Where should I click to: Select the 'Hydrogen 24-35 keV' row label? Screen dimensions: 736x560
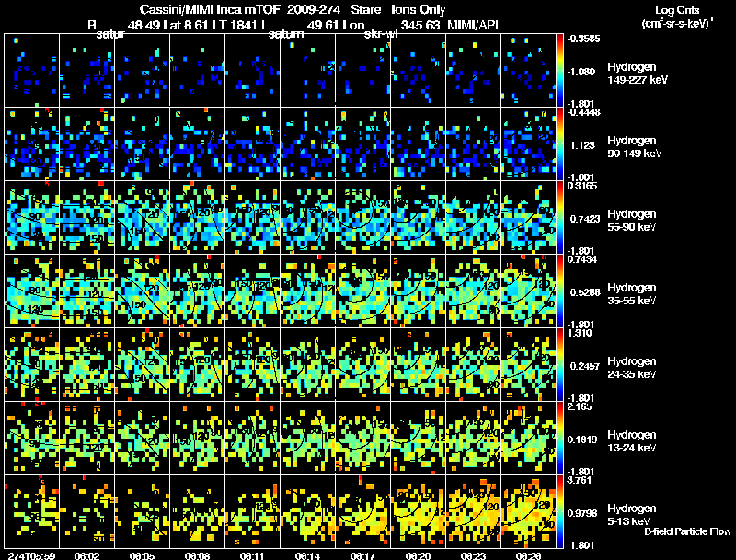632,368
